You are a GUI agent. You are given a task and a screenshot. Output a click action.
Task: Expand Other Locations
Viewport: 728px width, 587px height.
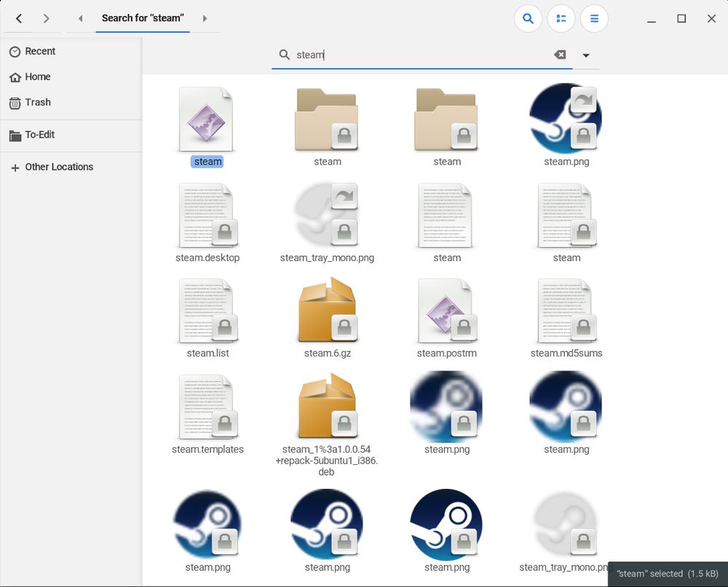point(58,167)
